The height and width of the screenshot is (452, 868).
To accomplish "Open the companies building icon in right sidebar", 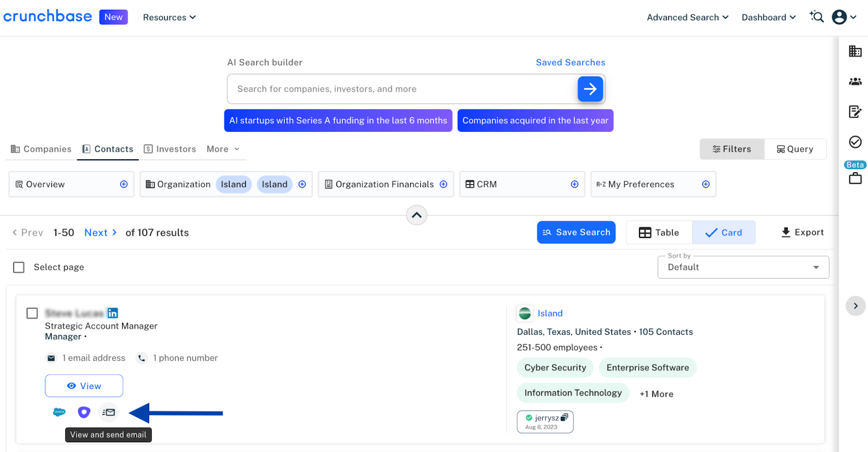I will click(x=855, y=51).
